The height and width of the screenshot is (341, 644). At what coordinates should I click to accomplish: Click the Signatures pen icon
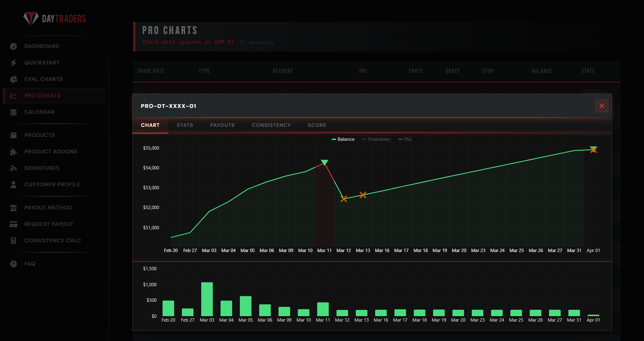point(13,168)
